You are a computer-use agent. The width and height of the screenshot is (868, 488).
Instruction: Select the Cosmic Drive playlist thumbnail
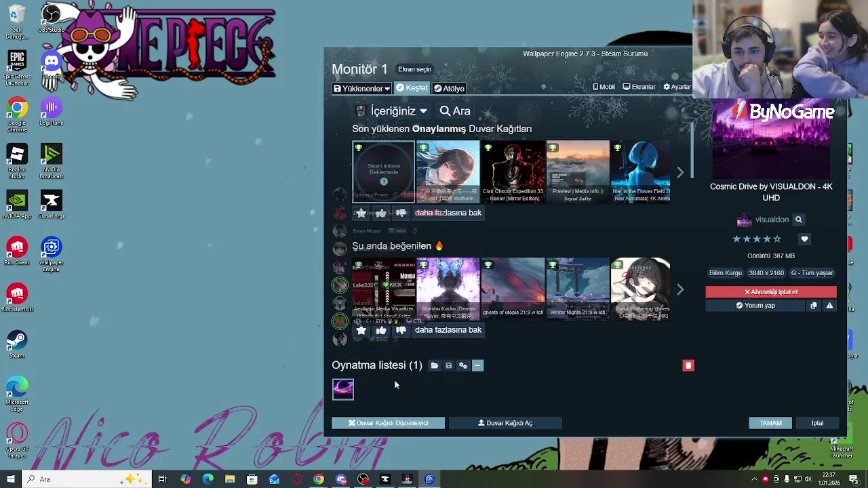coord(343,389)
